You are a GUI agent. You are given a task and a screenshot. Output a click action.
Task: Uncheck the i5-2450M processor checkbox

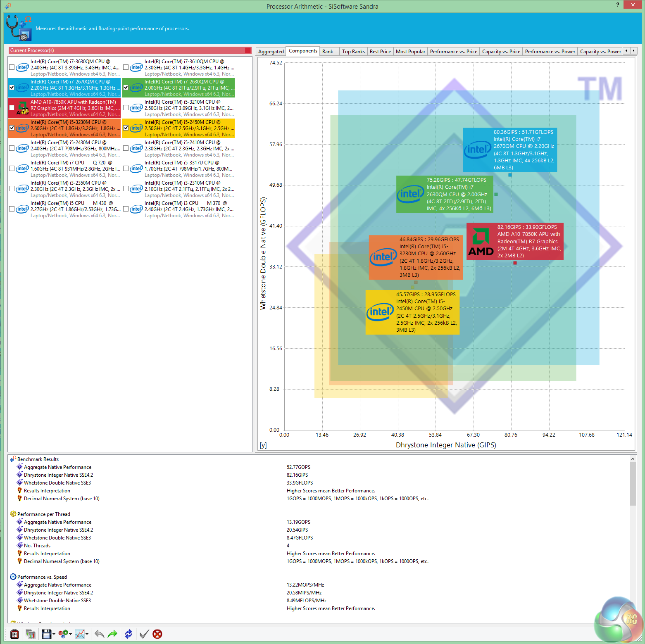(126, 128)
